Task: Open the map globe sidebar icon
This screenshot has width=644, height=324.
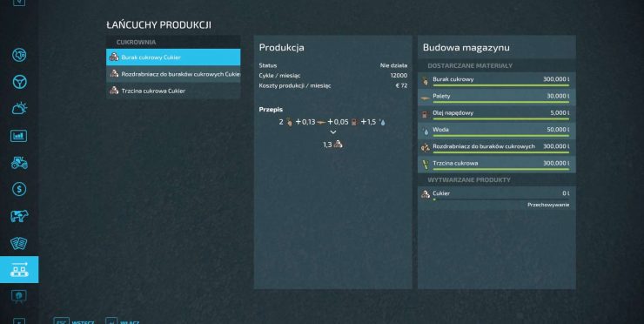Action: click(x=19, y=55)
